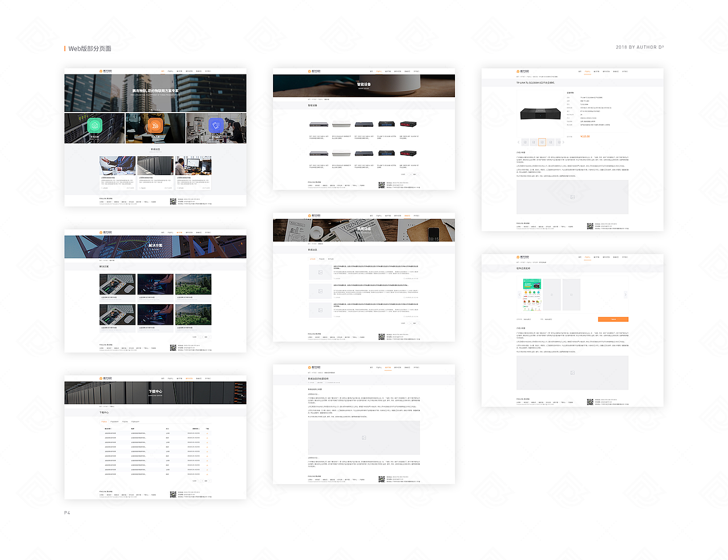Viewport: 728px width, 560px height.
Task: Click the QR code in the 智能设备 page footer
Action: click(x=382, y=185)
